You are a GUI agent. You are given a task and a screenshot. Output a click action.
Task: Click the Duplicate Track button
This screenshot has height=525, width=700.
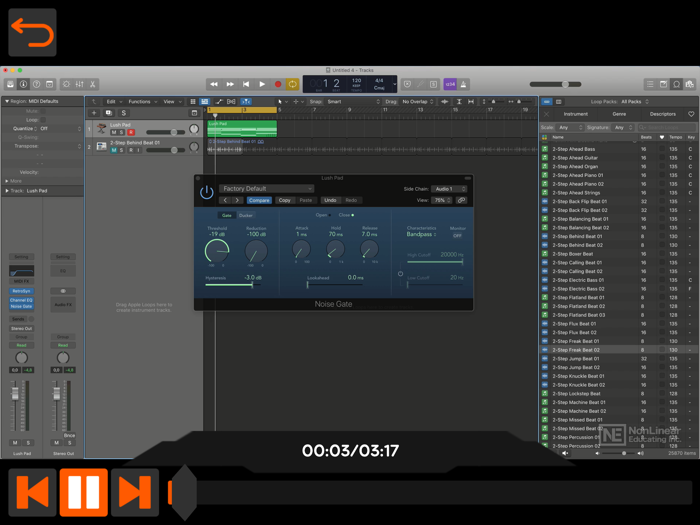pos(108,113)
